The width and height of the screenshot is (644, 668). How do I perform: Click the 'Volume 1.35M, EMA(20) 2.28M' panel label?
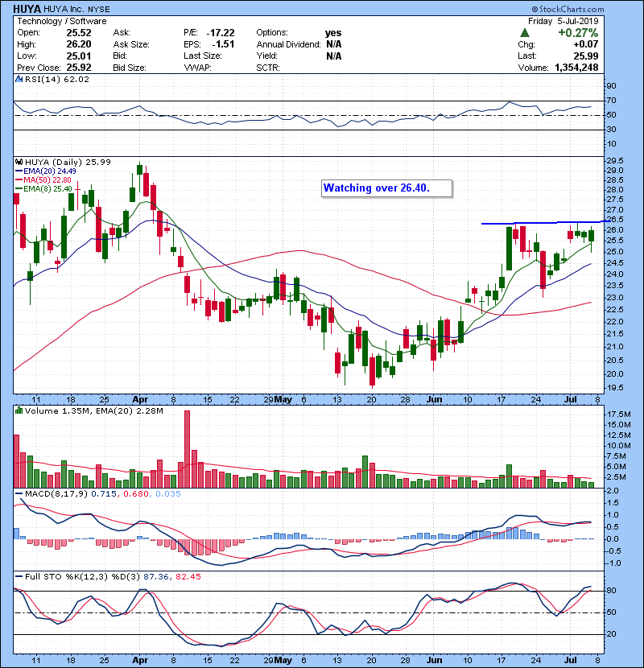coord(93,410)
